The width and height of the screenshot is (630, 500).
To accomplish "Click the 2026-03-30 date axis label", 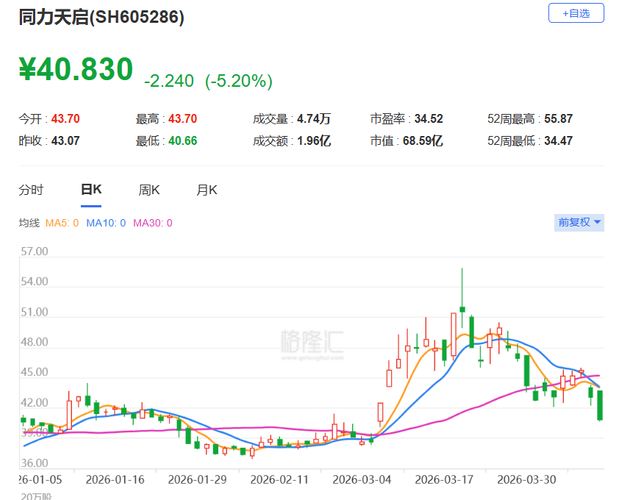I will pyautogui.click(x=526, y=480).
